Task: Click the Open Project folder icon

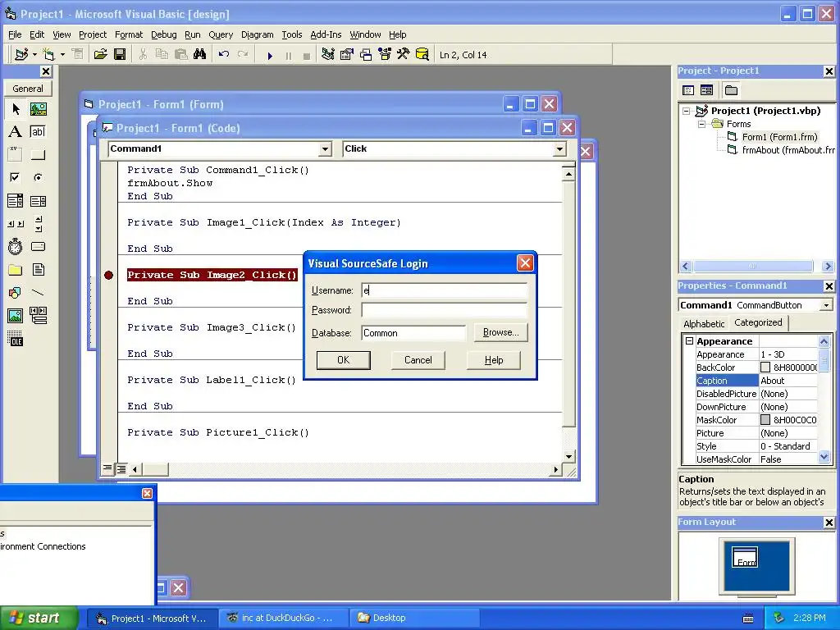Action: click(100, 55)
